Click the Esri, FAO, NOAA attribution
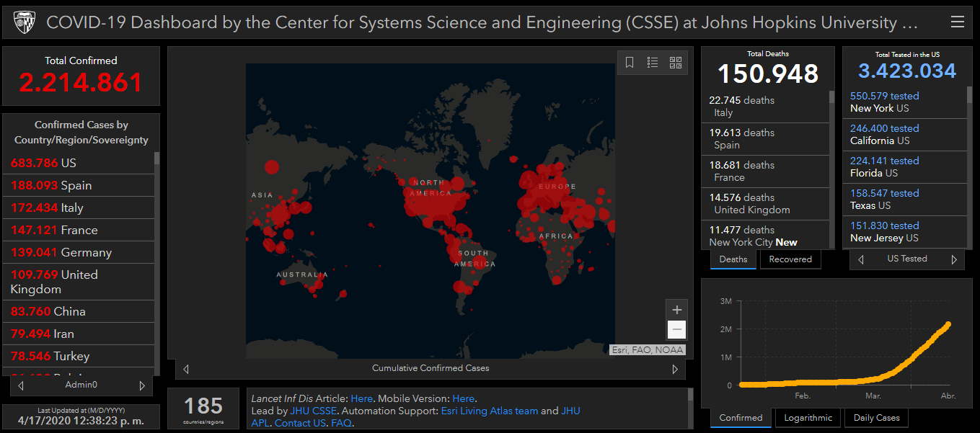The height and width of the screenshot is (433, 980). coord(647,350)
